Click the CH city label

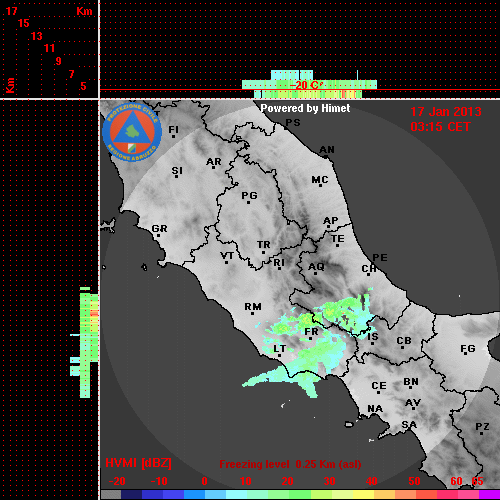click(x=369, y=268)
